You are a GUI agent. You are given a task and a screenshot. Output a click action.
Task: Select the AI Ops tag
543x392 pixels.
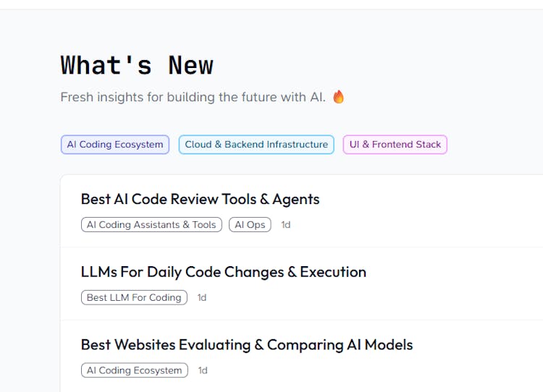click(x=250, y=225)
